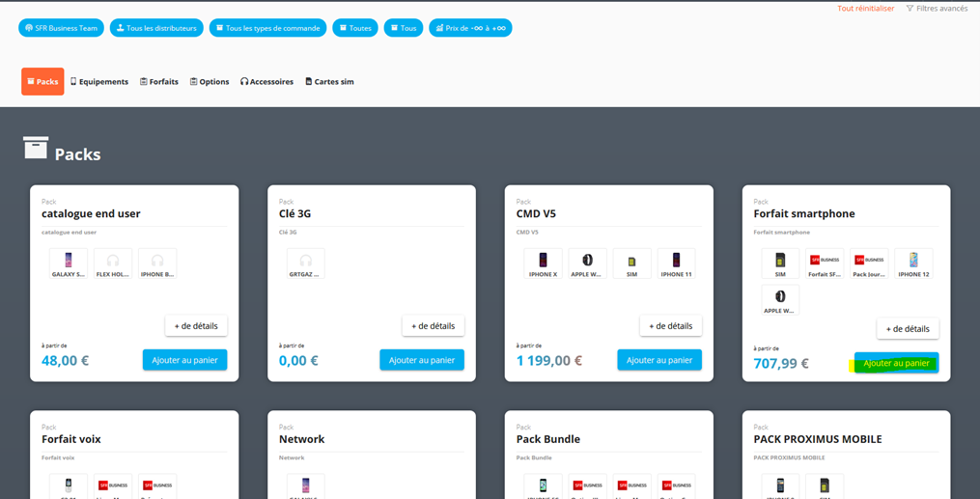Click the clipboard icon beside Options
This screenshot has width=980, height=499.
pyautogui.click(x=194, y=81)
